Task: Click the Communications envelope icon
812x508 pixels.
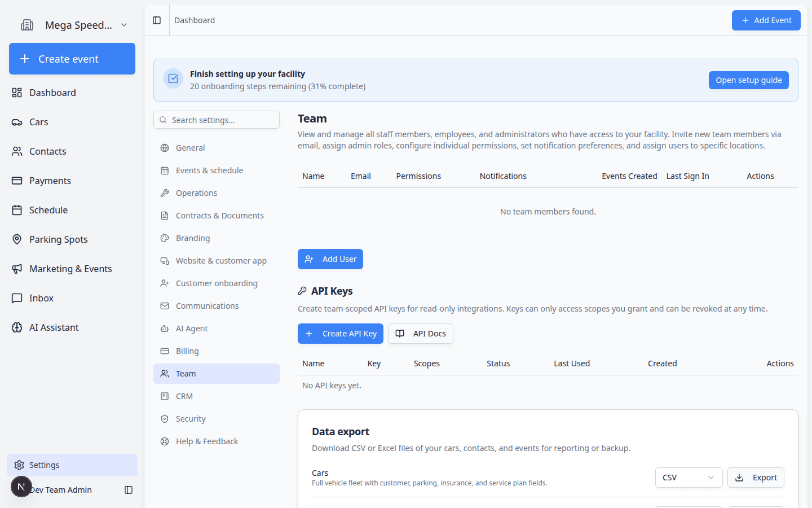Action: [165, 306]
